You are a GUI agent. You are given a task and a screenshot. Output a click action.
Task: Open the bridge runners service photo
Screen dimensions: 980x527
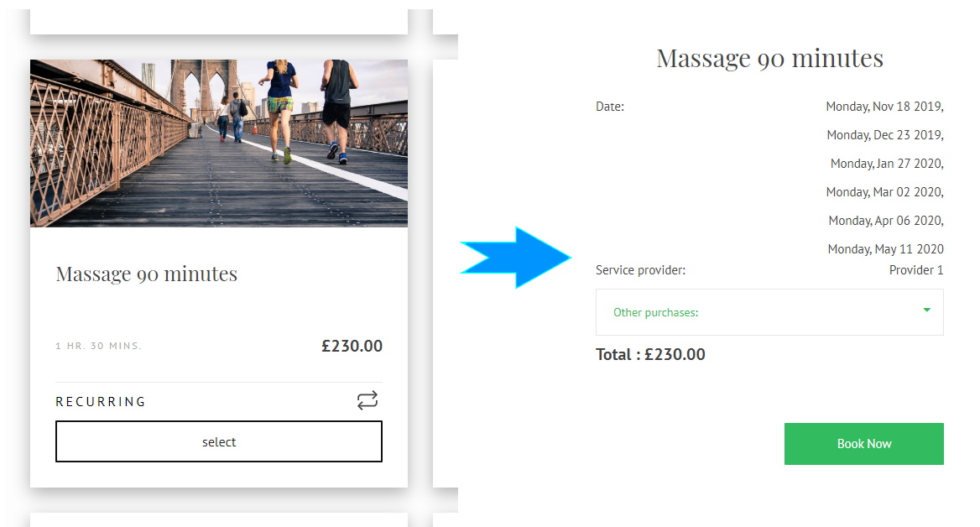(x=219, y=143)
